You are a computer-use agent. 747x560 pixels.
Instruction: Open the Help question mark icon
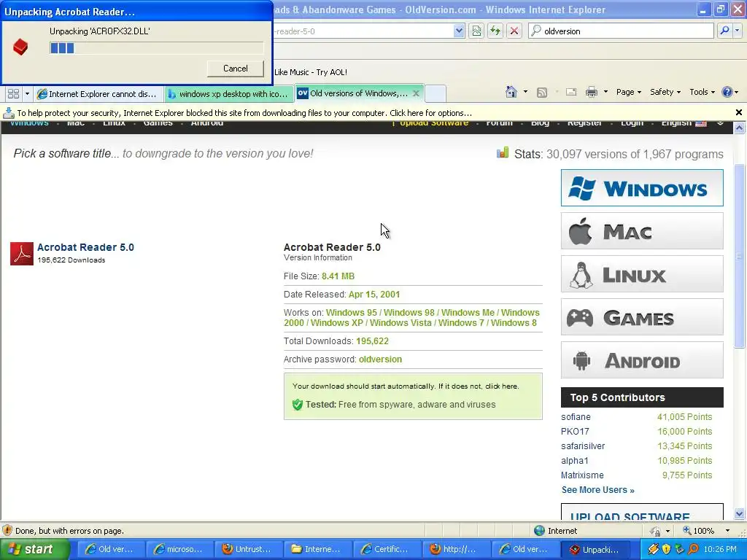point(727,92)
